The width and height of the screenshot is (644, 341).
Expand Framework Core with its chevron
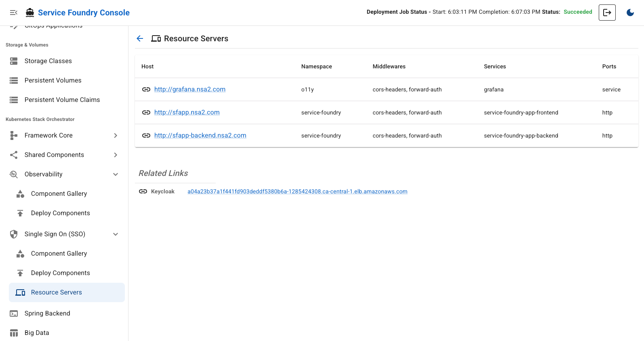coord(116,136)
